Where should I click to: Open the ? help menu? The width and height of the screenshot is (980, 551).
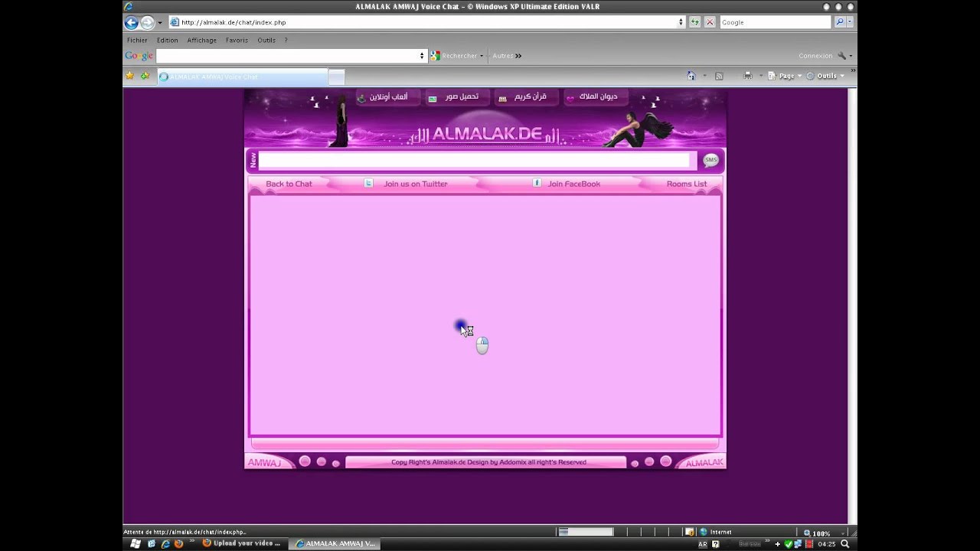point(286,40)
